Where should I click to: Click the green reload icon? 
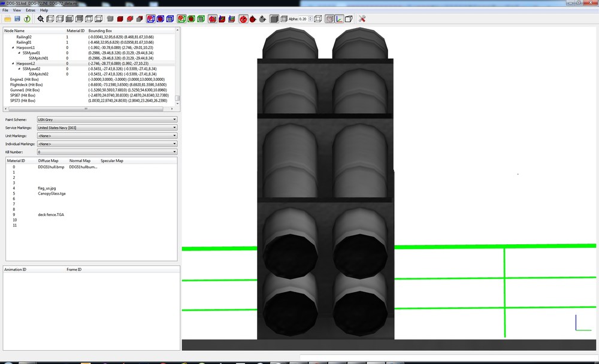coord(27,19)
